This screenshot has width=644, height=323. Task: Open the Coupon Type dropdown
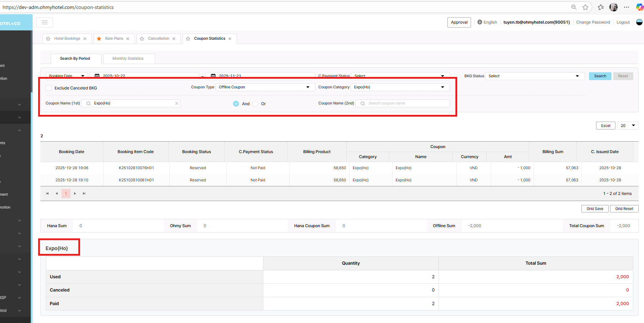coord(264,87)
